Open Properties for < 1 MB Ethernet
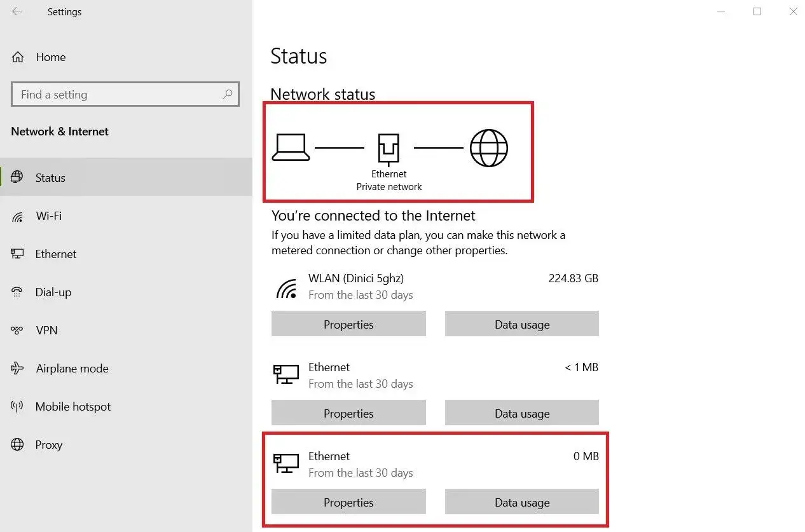 point(348,413)
